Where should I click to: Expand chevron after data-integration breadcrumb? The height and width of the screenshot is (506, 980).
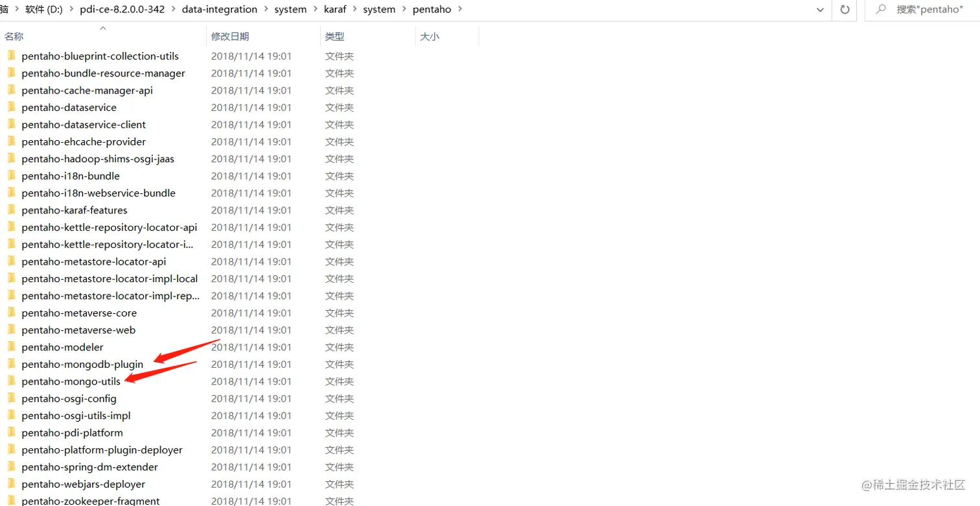(266, 10)
